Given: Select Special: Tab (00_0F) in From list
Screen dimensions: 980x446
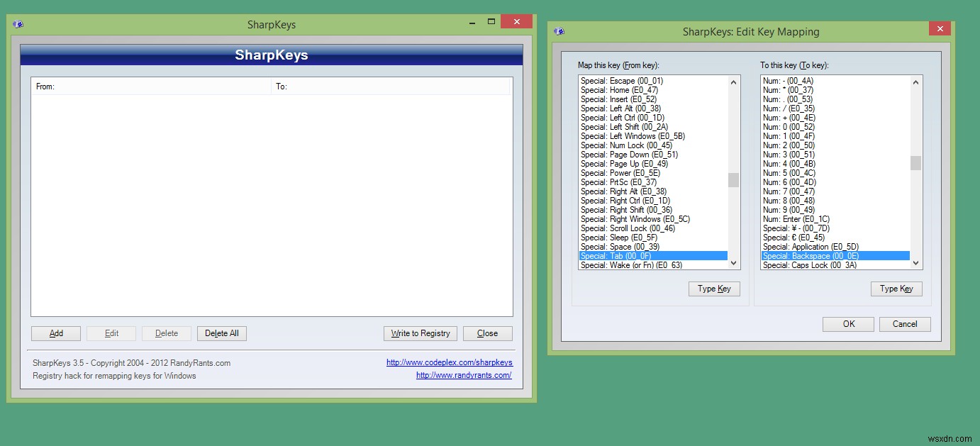Looking at the screenshot, I should click(x=652, y=256).
